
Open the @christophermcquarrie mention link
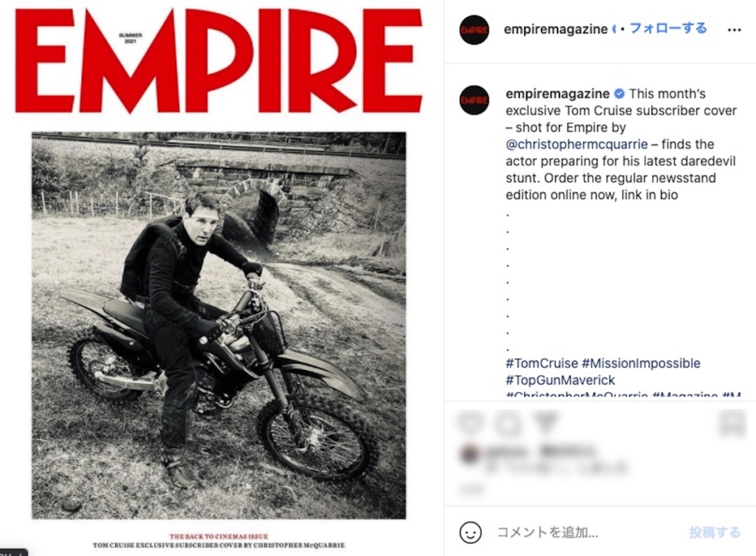coord(577,144)
